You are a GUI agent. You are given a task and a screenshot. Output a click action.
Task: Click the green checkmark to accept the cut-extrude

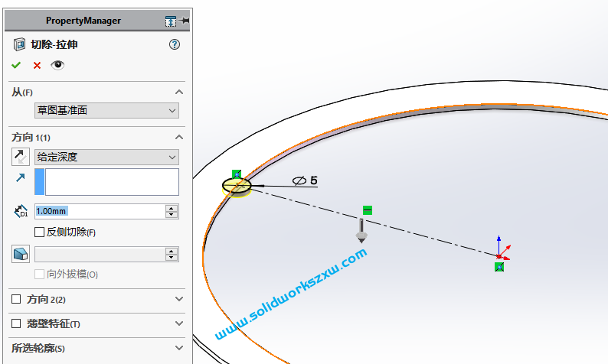pyautogui.click(x=16, y=66)
